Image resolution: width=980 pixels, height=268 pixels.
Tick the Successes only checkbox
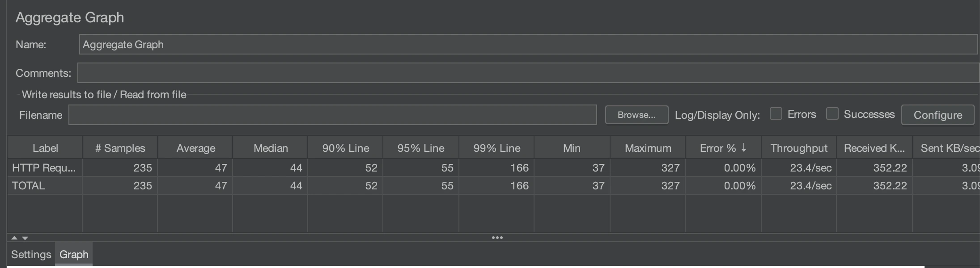[832, 114]
